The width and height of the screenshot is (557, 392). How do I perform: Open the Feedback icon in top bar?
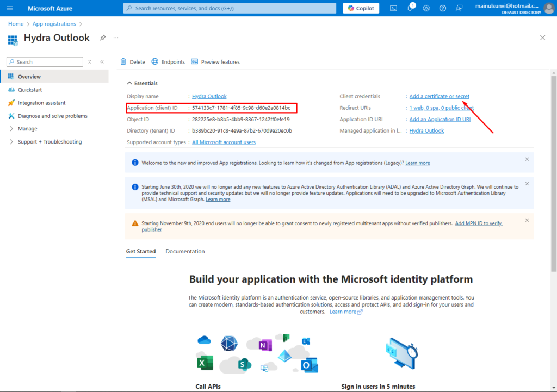[x=459, y=8]
